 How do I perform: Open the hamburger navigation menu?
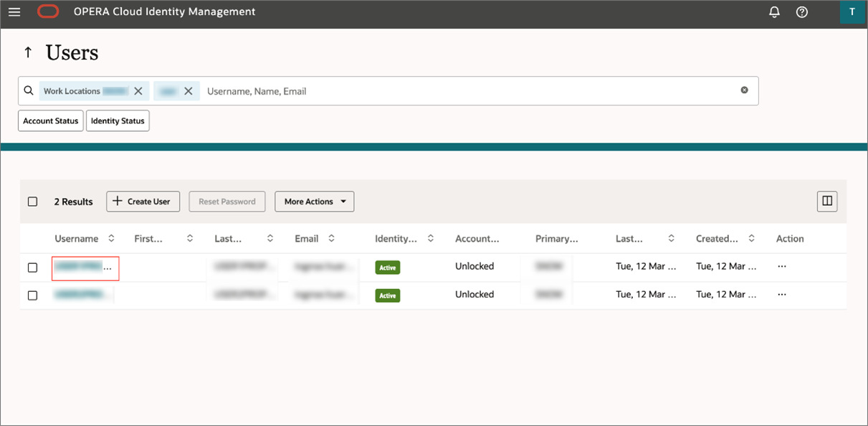14,12
